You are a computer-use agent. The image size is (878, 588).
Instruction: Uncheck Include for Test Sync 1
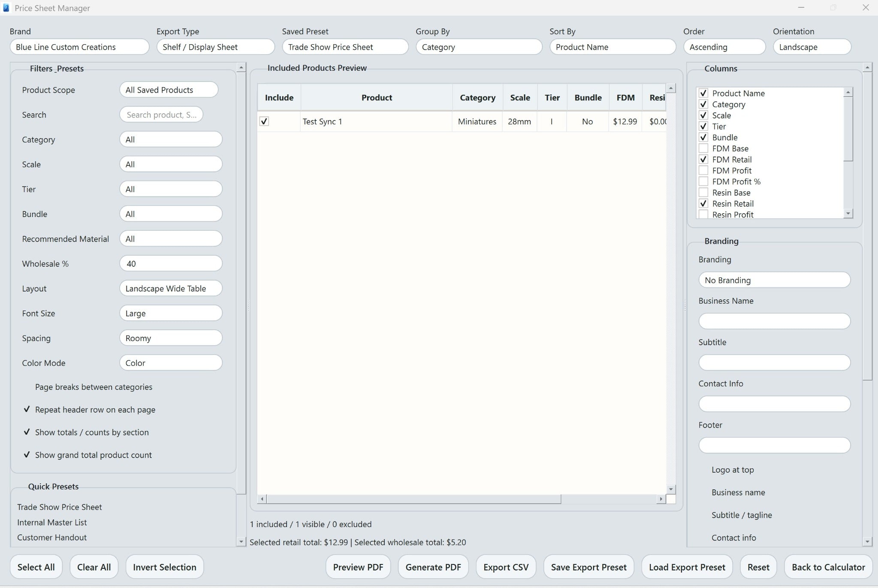[x=264, y=121]
